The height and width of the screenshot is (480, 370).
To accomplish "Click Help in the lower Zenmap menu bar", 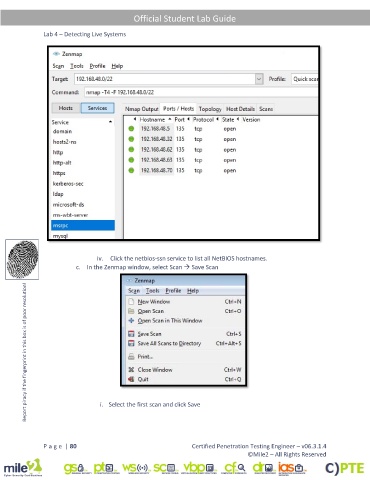I will click(193, 291).
